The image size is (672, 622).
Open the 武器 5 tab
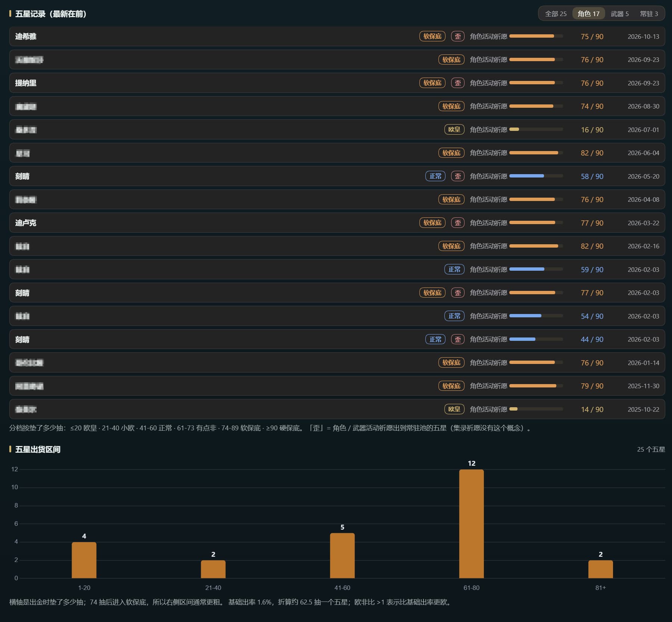click(x=619, y=14)
